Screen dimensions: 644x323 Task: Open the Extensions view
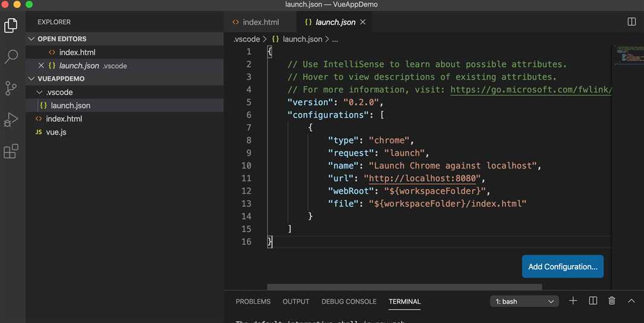pyautogui.click(x=11, y=151)
